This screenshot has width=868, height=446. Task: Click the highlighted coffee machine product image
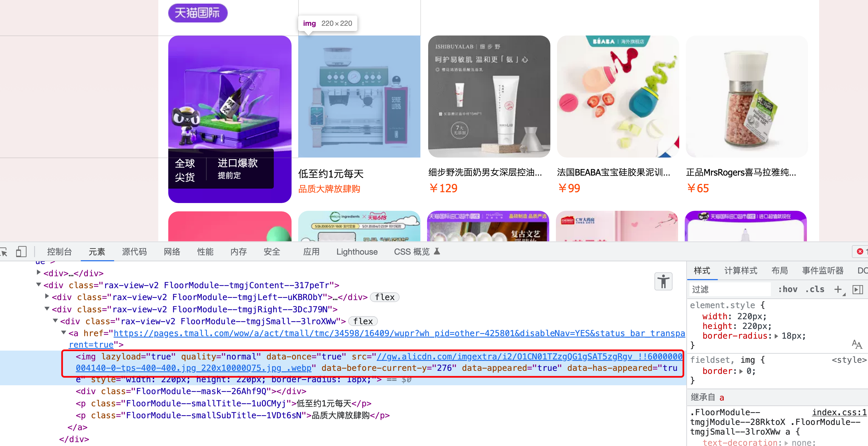pos(359,97)
